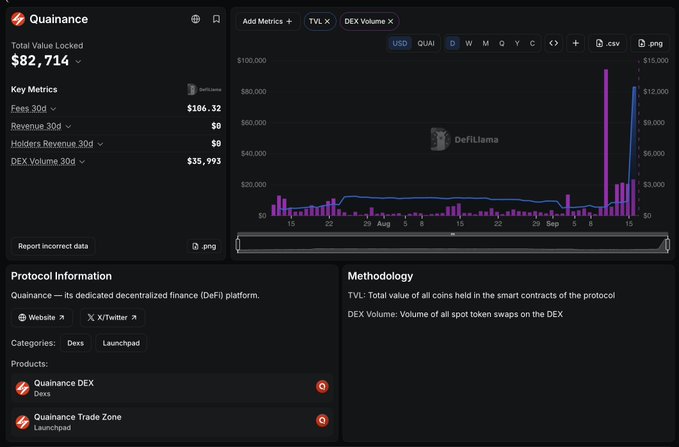Expand the DEX Volume 30d metric
The image size is (679, 447).
point(82,162)
